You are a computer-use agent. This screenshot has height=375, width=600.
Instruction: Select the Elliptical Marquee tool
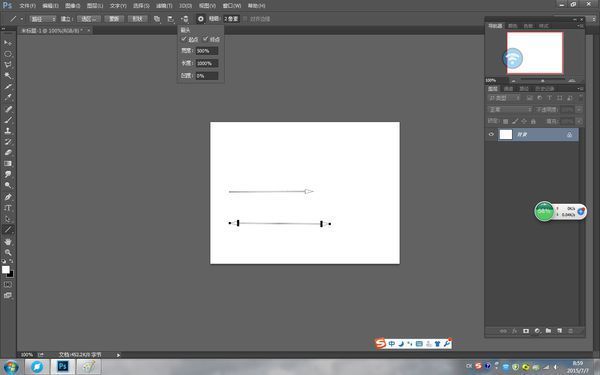(8, 54)
